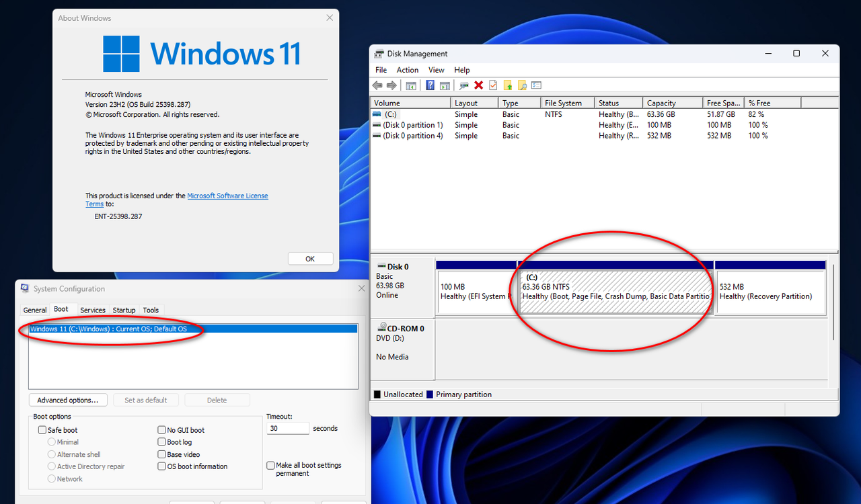
Task: Click the Timeout seconds input field
Action: [288, 428]
